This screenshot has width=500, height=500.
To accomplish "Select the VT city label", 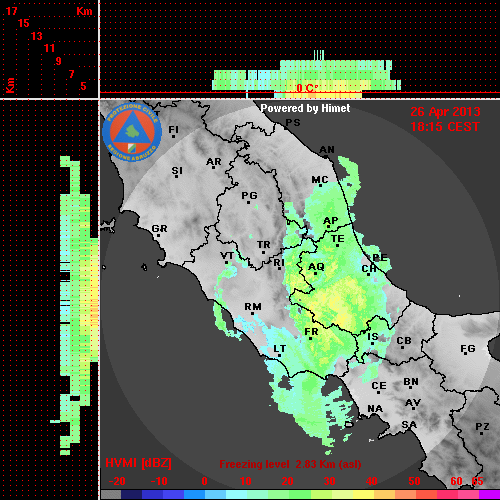I will [227, 256].
